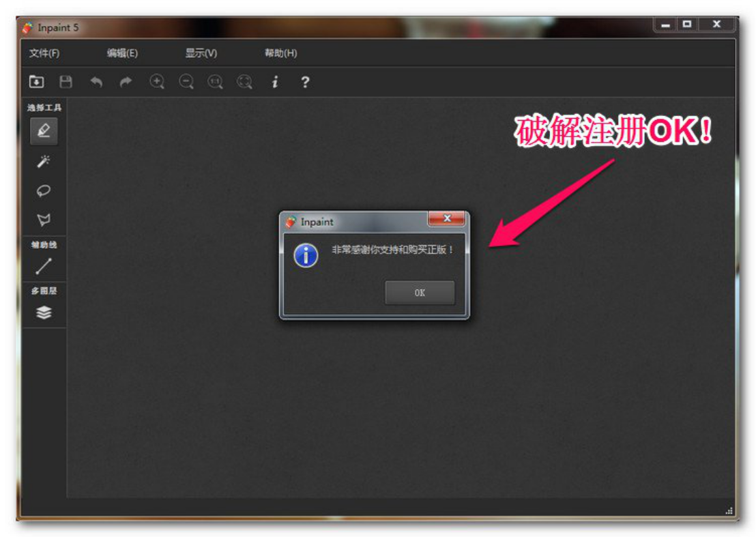
Task: Open the multi-layer stack tool
Action: coord(44,313)
